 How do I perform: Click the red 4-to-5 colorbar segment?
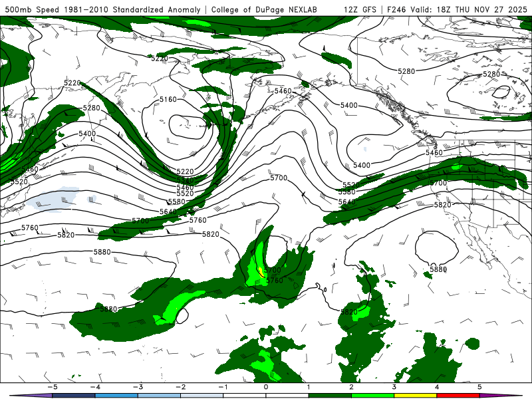coord(458,396)
